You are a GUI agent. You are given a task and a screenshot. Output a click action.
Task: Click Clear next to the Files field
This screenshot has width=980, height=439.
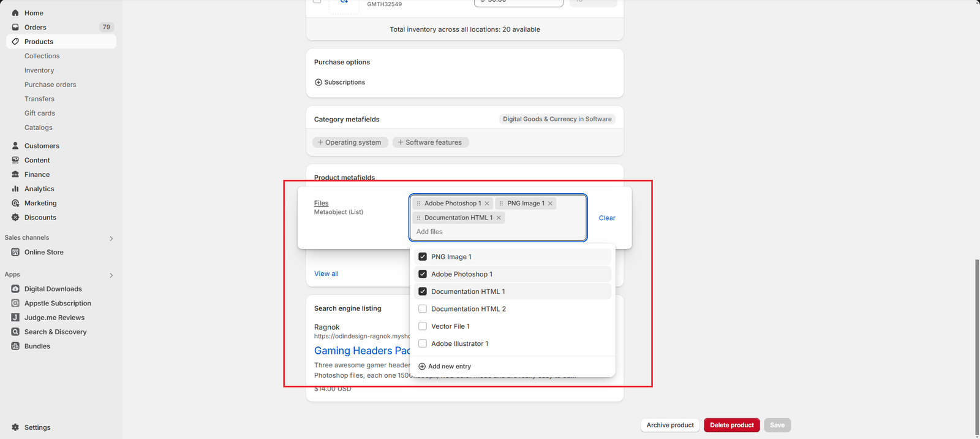pyautogui.click(x=607, y=218)
